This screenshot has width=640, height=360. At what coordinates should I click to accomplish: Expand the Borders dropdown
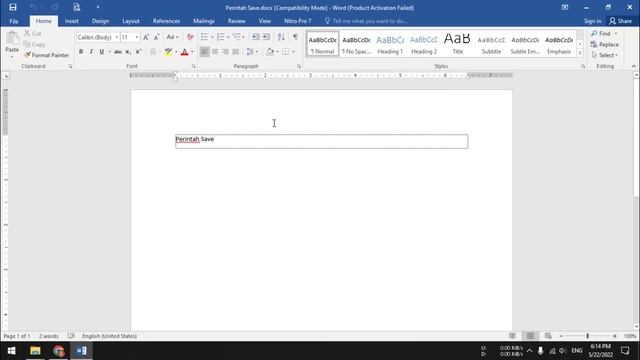pyautogui.click(x=293, y=52)
